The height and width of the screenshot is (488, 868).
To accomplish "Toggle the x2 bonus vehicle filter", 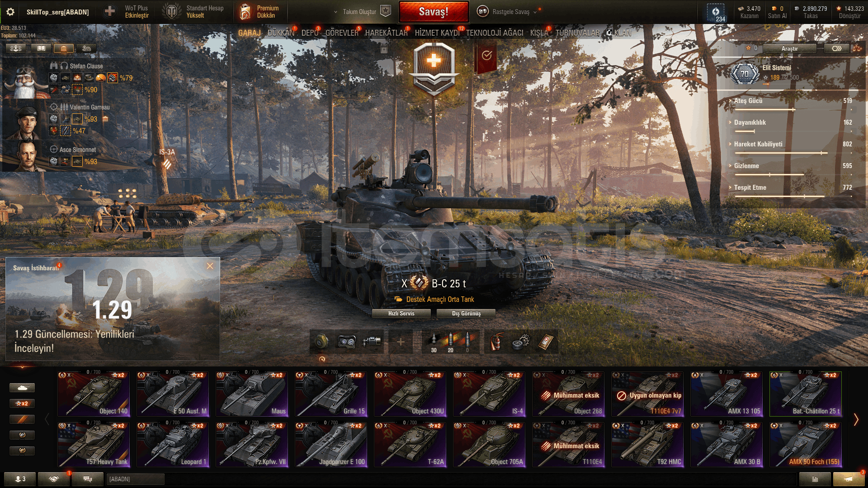I will (22, 404).
